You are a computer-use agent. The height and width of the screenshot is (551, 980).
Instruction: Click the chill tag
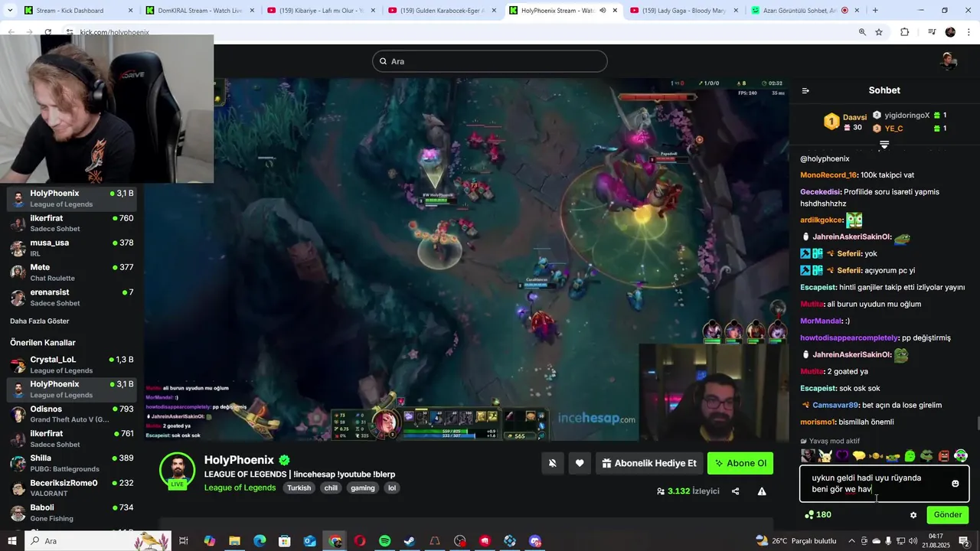331,488
